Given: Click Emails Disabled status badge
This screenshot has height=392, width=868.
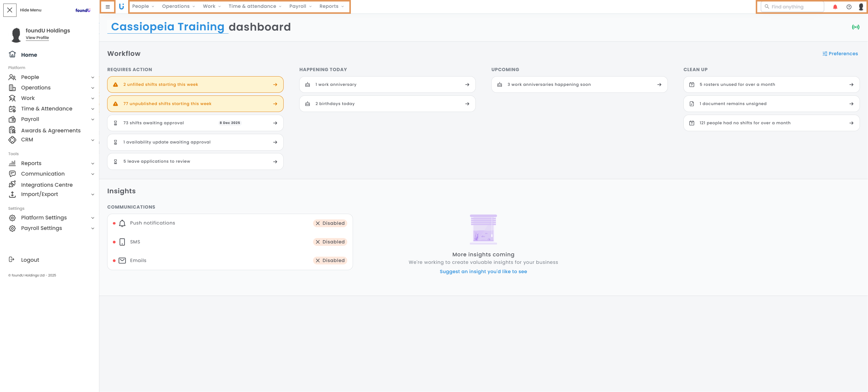Looking at the screenshot, I should 330,260.
